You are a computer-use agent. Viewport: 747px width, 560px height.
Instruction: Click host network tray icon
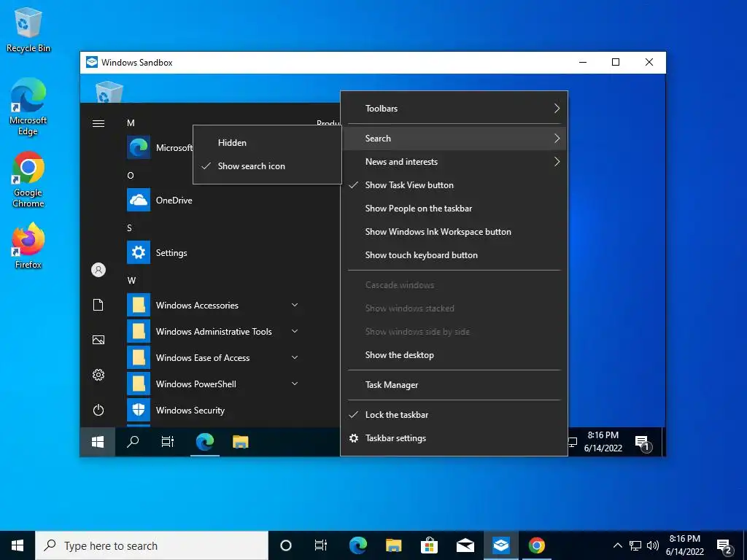[635, 545]
